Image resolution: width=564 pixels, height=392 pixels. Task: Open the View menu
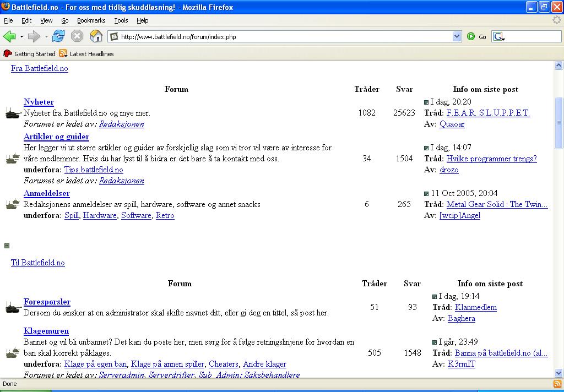click(x=46, y=20)
